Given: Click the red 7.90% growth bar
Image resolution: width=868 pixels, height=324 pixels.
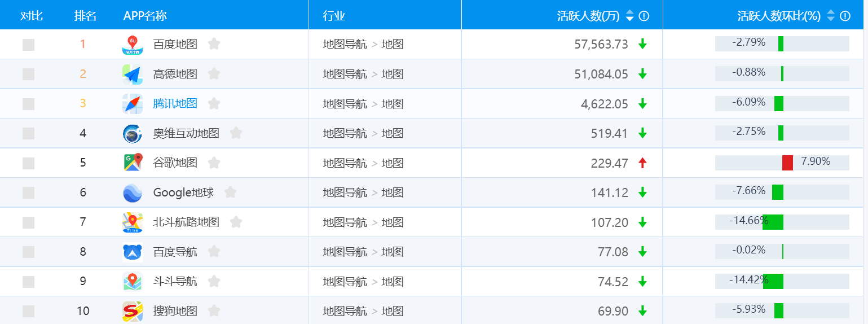Looking at the screenshot, I should (787, 163).
